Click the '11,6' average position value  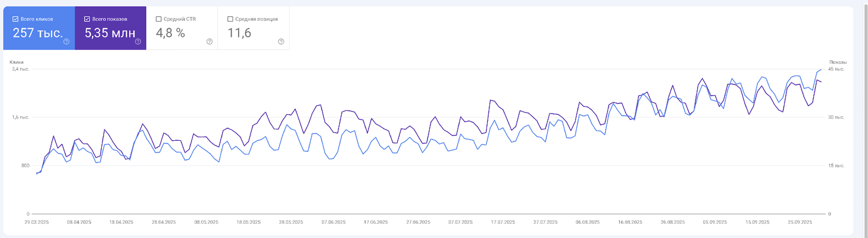pyautogui.click(x=239, y=33)
